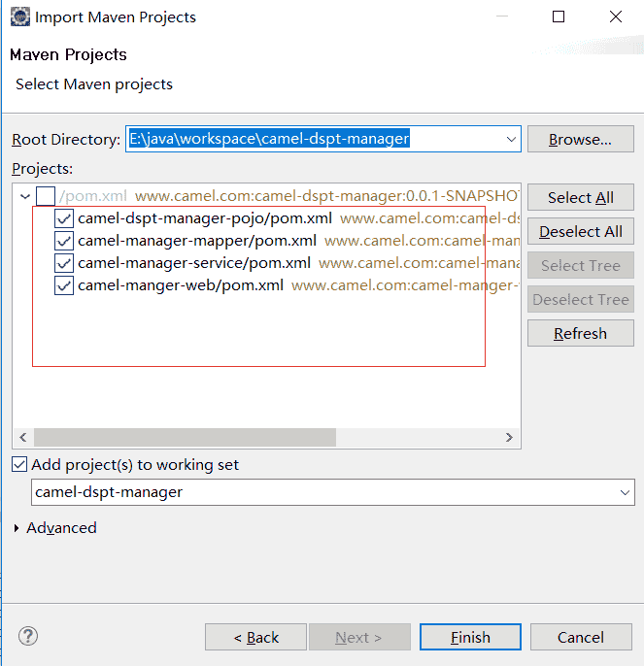Open the working set combo box arrow
Image resolution: width=644 pixels, height=666 pixels.
click(x=625, y=492)
